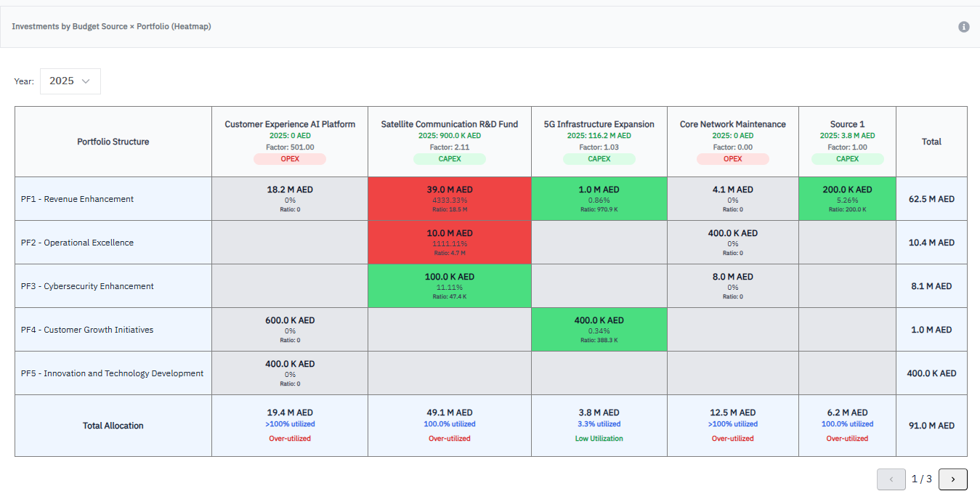Screen dimensions: 980x491
Task: Click OPEX badge under Core Network Maintenance
Action: pyautogui.click(x=732, y=159)
